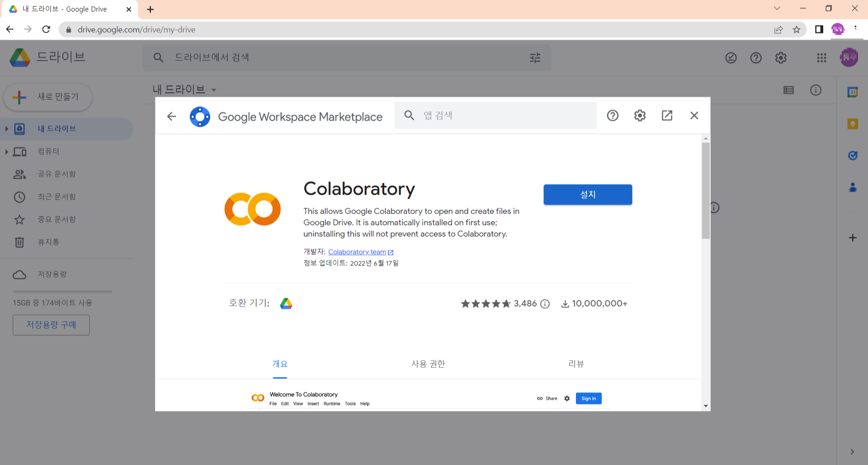Viewport: 868px width, 465px height.
Task: Open Contacts side panel icon
Action: tap(853, 187)
